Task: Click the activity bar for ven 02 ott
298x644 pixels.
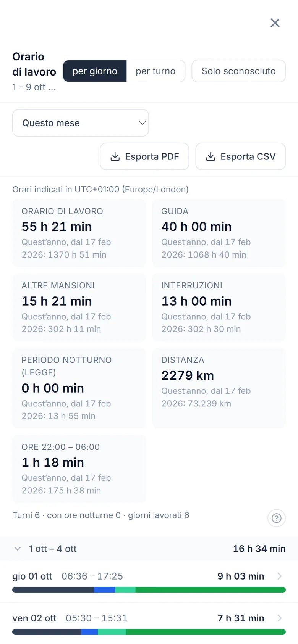Action: tap(149, 632)
